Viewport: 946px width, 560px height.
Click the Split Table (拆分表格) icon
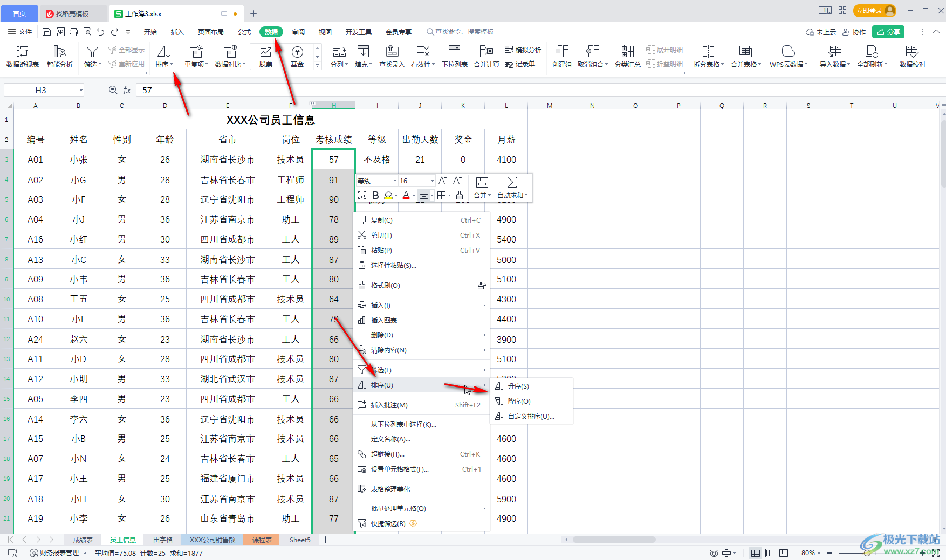tap(708, 52)
